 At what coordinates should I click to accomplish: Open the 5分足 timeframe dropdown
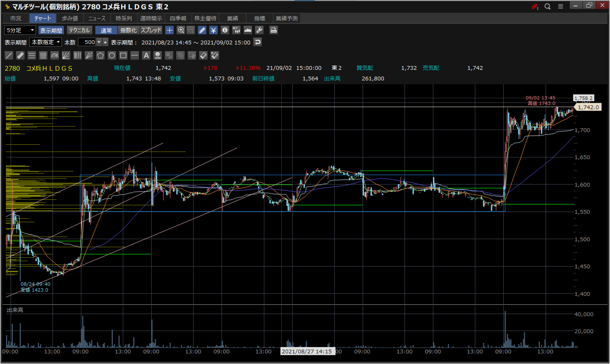coord(20,30)
